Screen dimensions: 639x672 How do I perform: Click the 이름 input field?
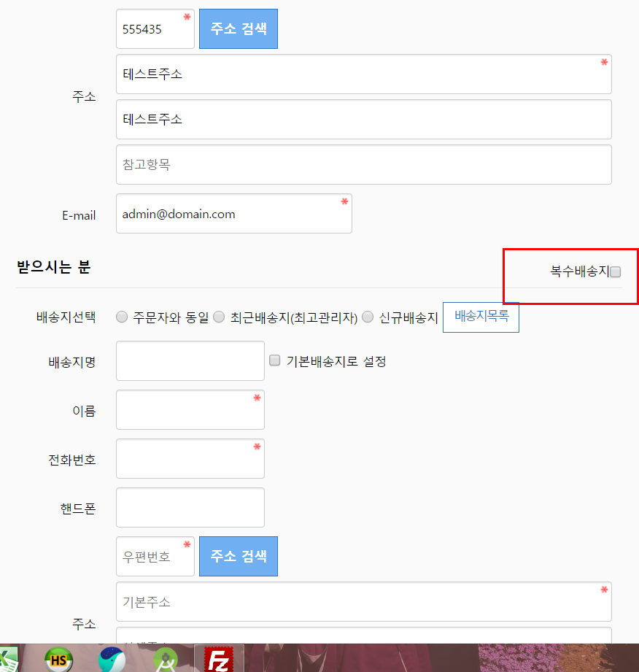[x=190, y=409]
